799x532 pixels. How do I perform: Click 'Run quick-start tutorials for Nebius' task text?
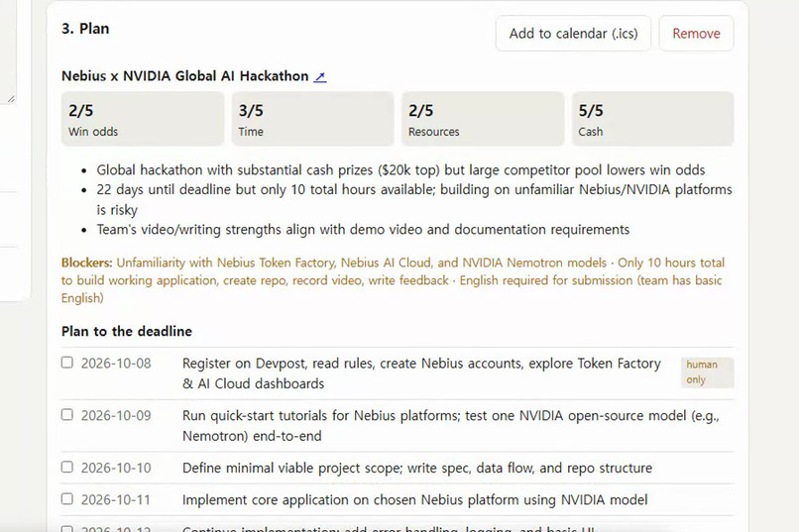[x=450, y=426]
